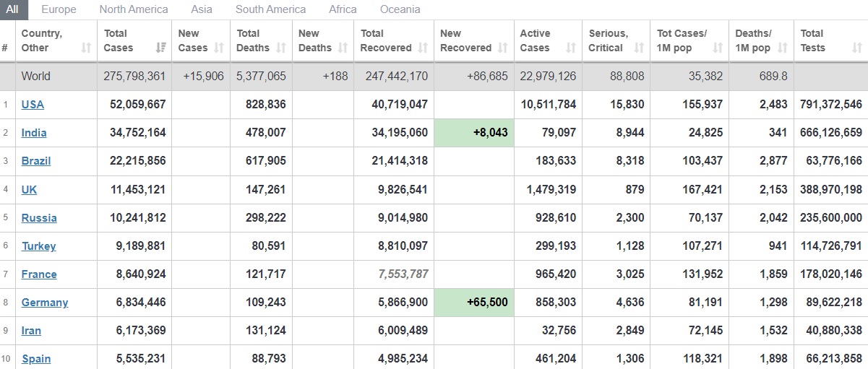The width and height of the screenshot is (868, 369).
Task: Select the All continents tab
Action: click(13, 9)
